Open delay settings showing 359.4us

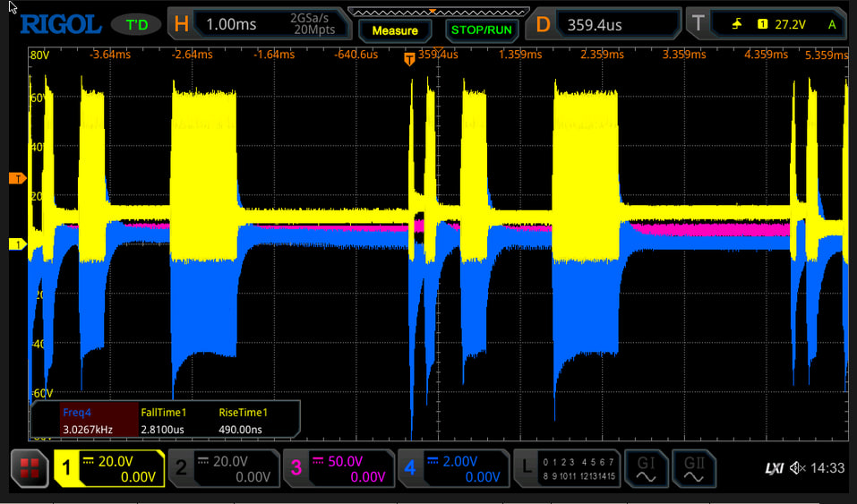tap(604, 24)
